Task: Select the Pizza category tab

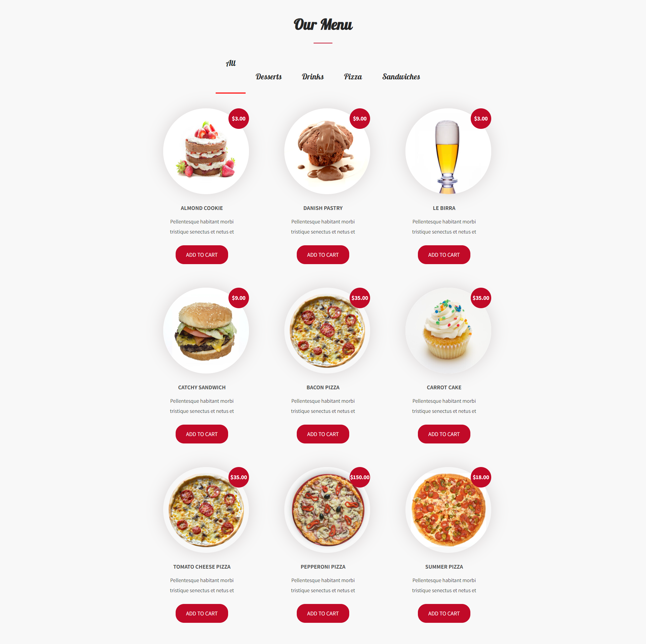Action: tap(352, 76)
